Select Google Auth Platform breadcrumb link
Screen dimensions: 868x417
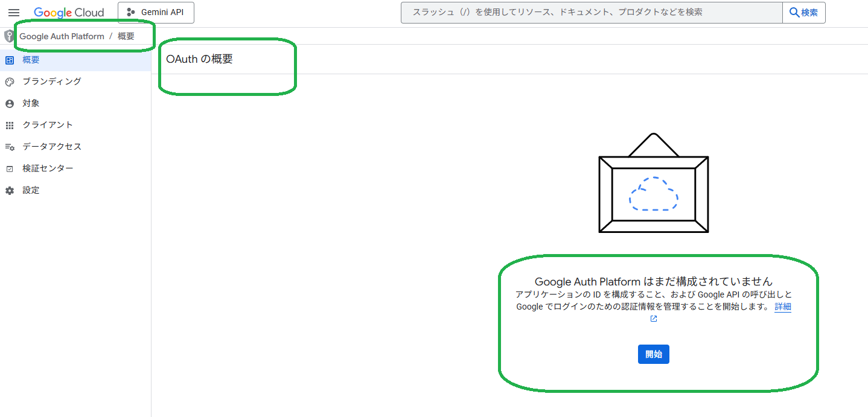[62, 36]
